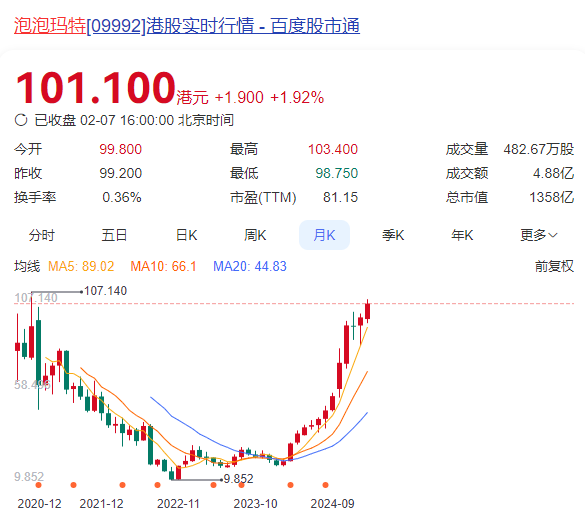Click the 58.496 y-axis label
585x517 pixels.
(32, 385)
